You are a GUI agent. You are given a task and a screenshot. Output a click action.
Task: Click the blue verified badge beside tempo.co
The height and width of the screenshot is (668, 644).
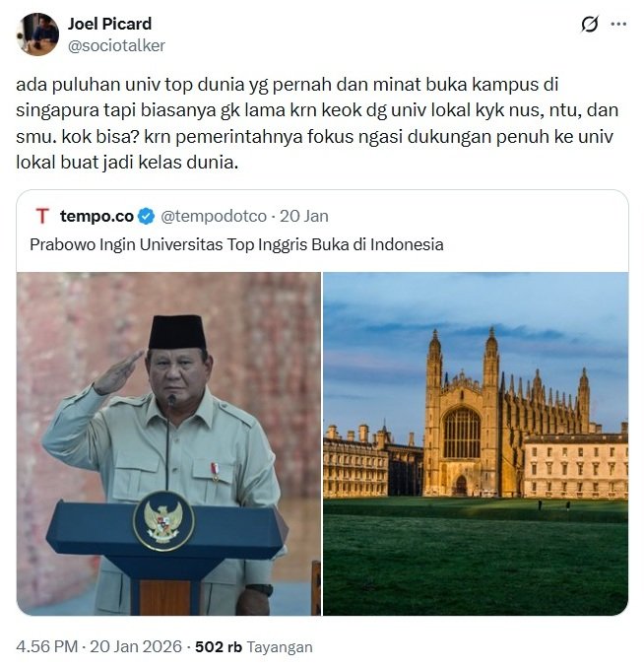[x=147, y=216]
